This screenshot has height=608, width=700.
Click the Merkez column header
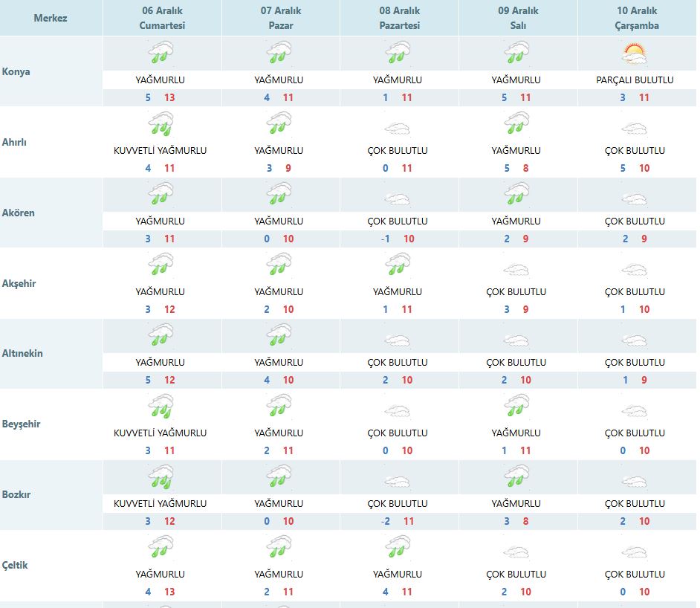[51, 18]
